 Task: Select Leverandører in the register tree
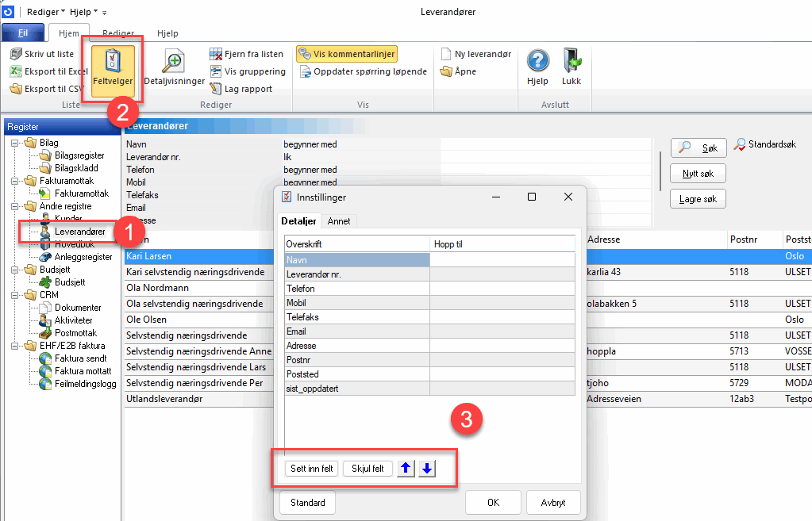(x=79, y=232)
